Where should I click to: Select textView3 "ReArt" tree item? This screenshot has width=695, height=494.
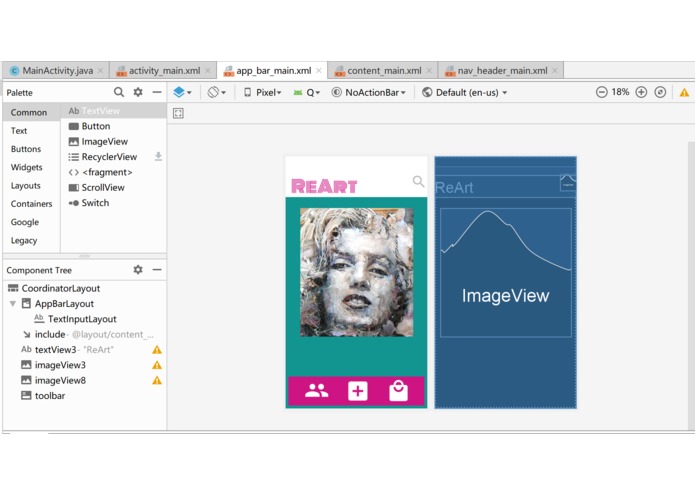(x=84, y=350)
